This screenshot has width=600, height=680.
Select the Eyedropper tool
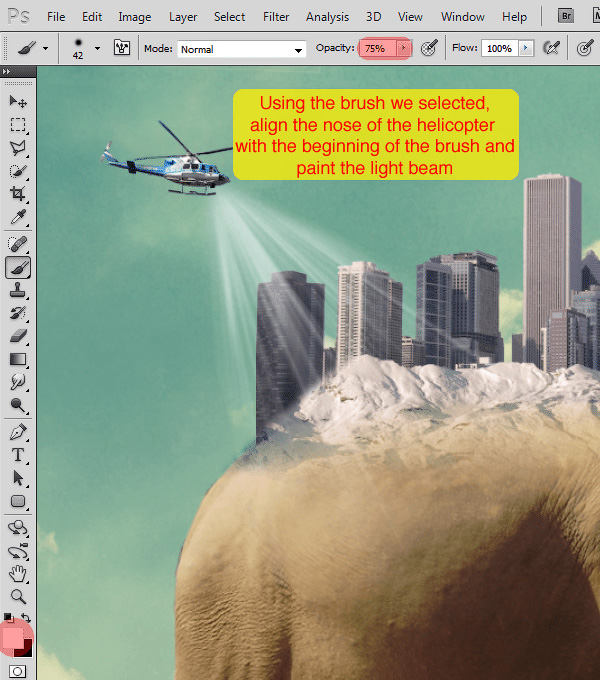[x=18, y=217]
